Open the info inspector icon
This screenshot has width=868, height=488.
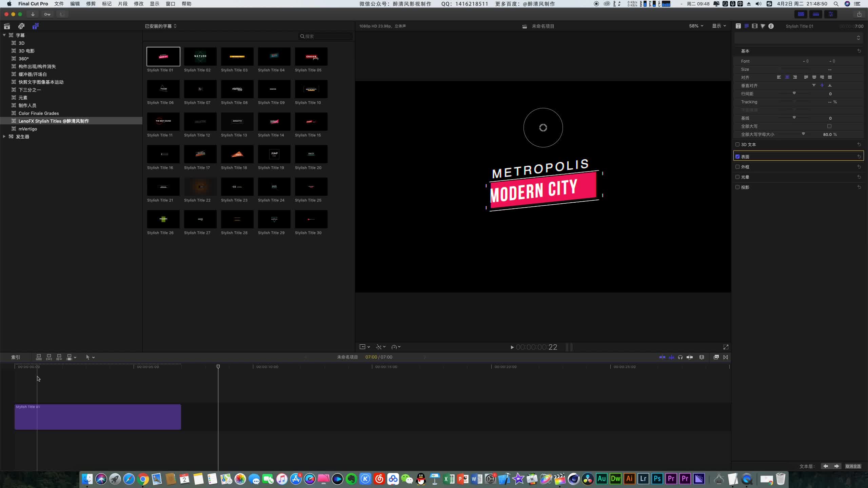pos(771,26)
